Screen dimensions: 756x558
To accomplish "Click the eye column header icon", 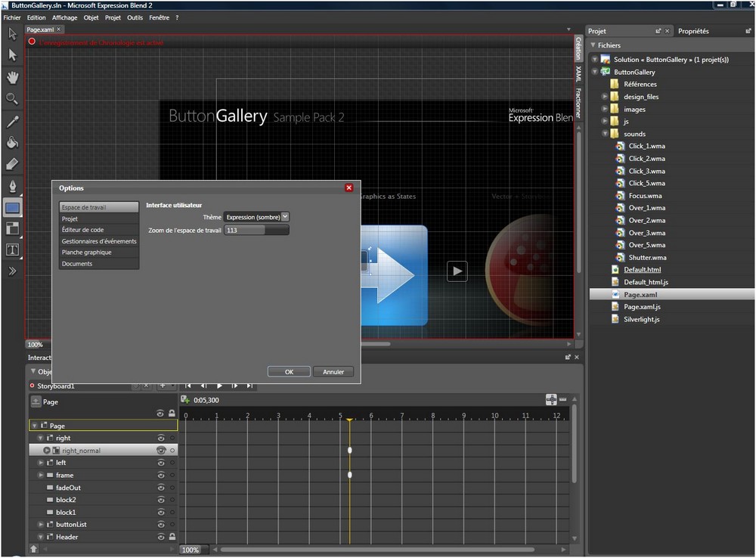I will 160,414.
